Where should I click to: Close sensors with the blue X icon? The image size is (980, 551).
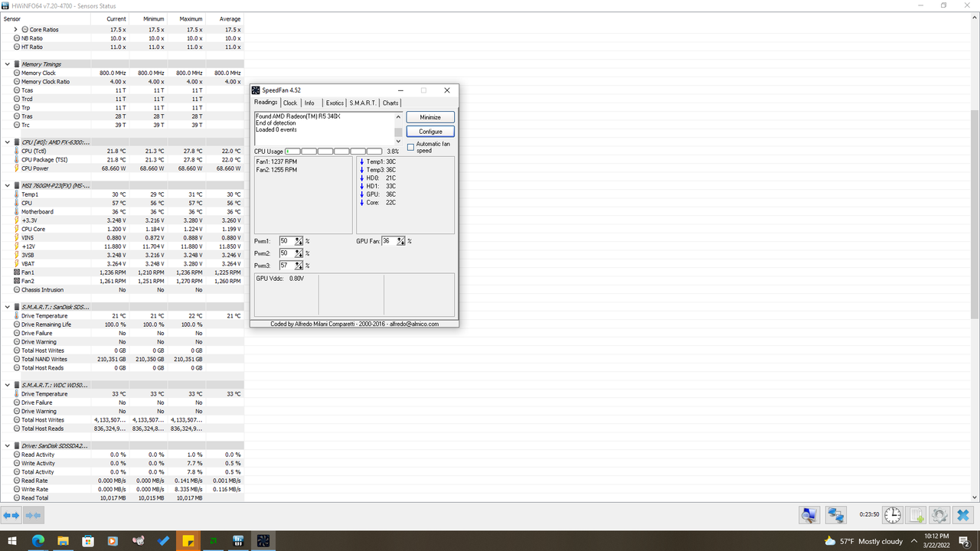pyautogui.click(x=964, y=516)
